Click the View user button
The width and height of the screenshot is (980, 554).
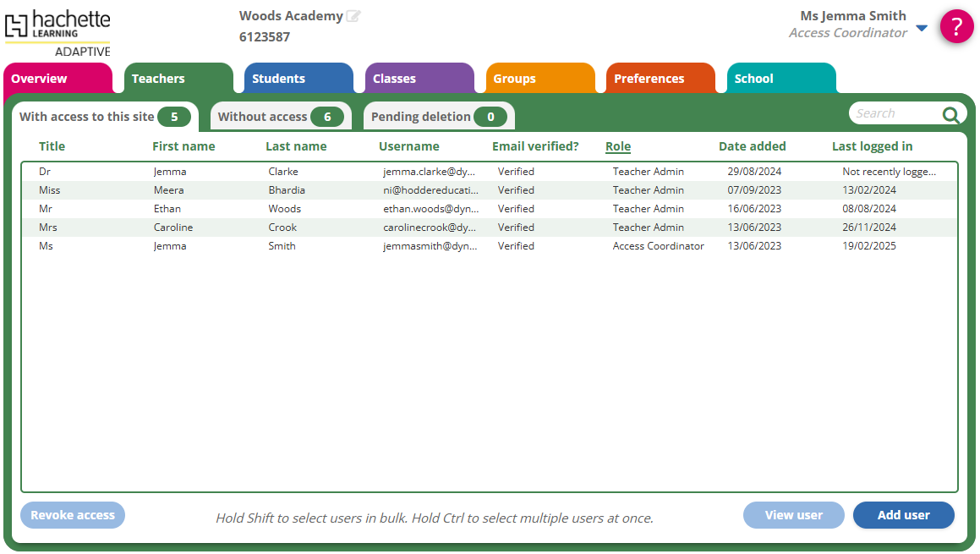(x=793, y=515)
